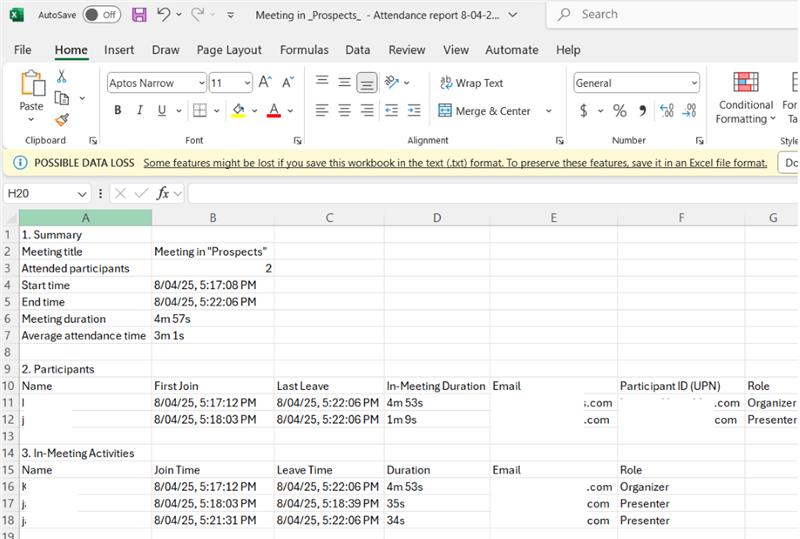Toggle the AutoSave switch

(102, 15)
